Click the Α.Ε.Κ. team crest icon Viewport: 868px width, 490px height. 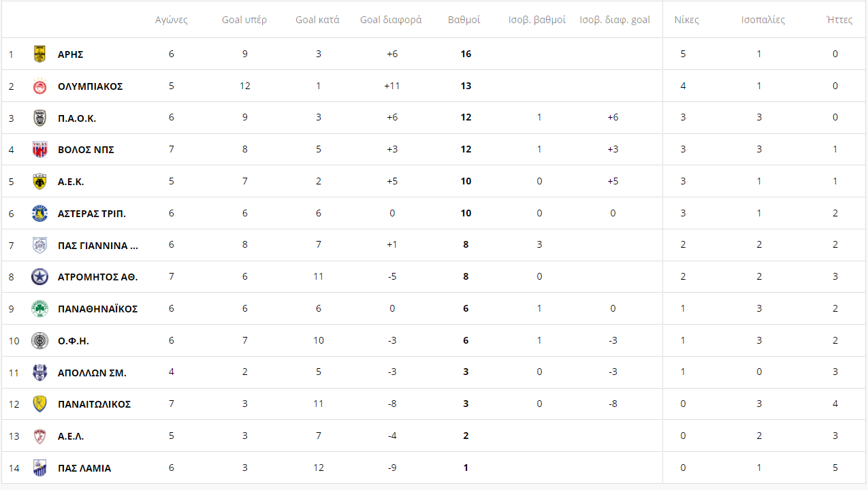(39, 182)
